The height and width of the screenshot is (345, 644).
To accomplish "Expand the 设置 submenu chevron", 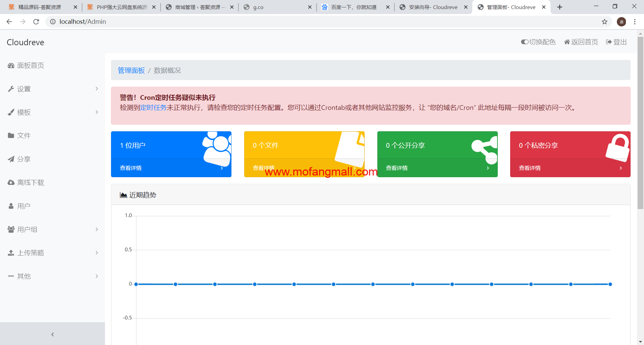I will [x=97, y=89].
